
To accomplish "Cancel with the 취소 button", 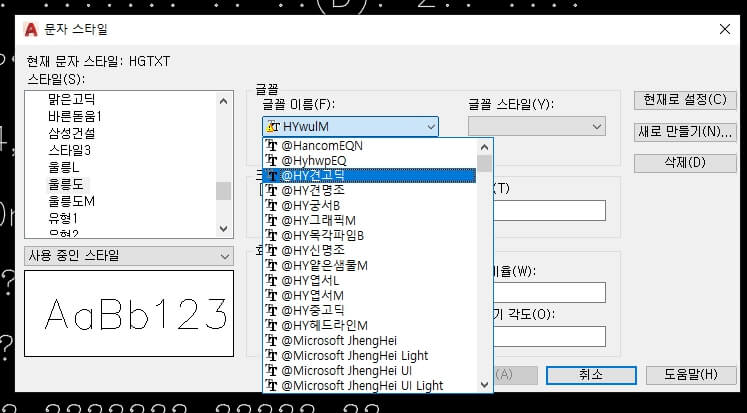I will 591,375.
